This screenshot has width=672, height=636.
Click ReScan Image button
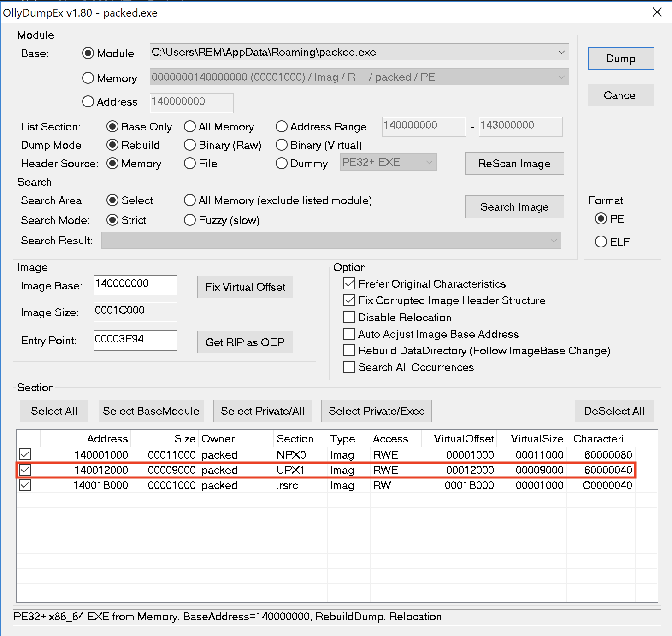514,164
